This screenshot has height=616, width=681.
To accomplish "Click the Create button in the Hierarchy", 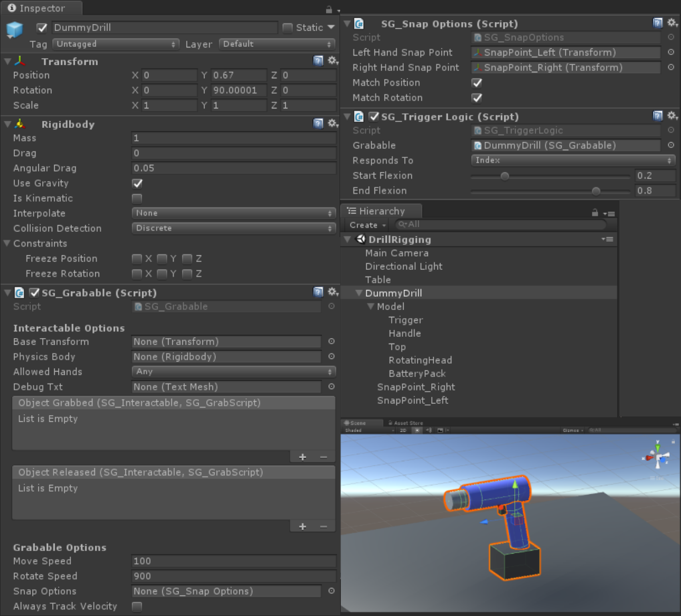I will [367, 225].
